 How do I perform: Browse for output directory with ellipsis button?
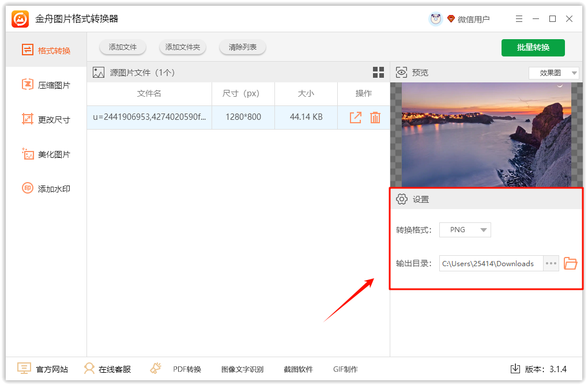tap(551, 263)
